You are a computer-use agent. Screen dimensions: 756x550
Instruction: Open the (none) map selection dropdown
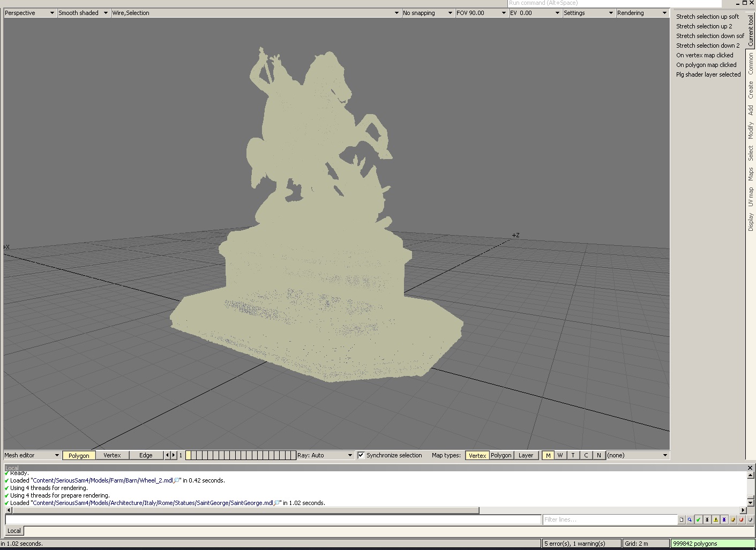[638, 455]
